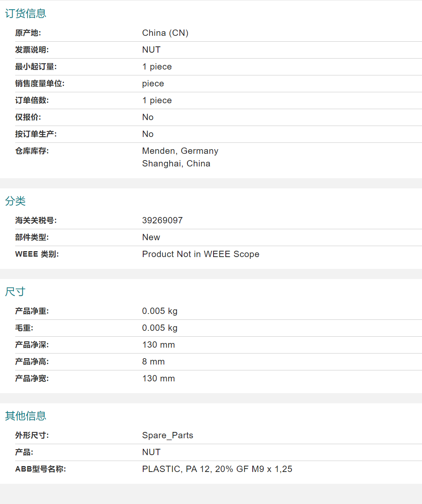The width and height of the screenshot is (422, 504).
Task: Click the 8 mm net height value
Action: [153, 362]
